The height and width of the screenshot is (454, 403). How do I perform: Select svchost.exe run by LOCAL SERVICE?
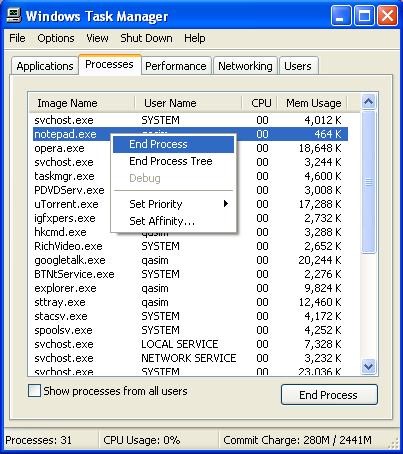click(190, 344)
